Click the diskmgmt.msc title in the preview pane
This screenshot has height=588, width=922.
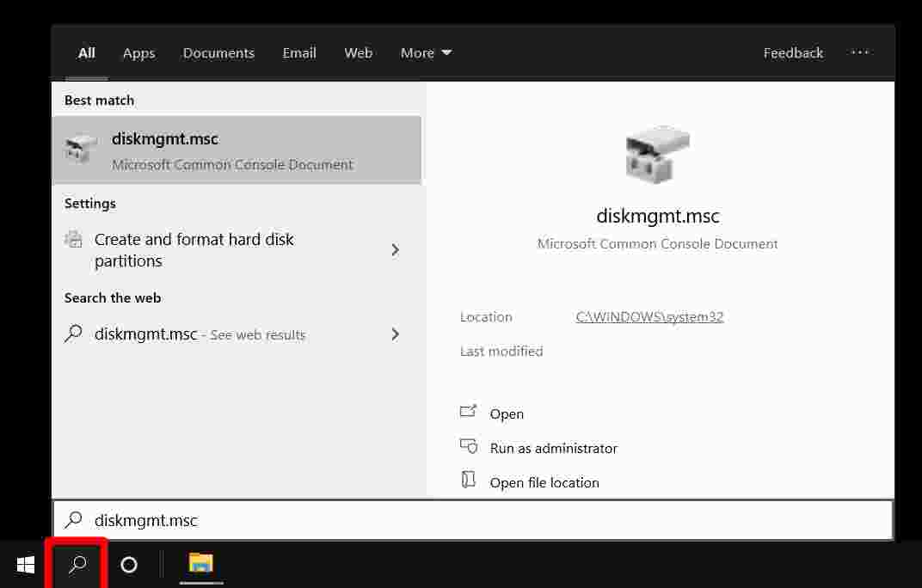tap(657, 216)
